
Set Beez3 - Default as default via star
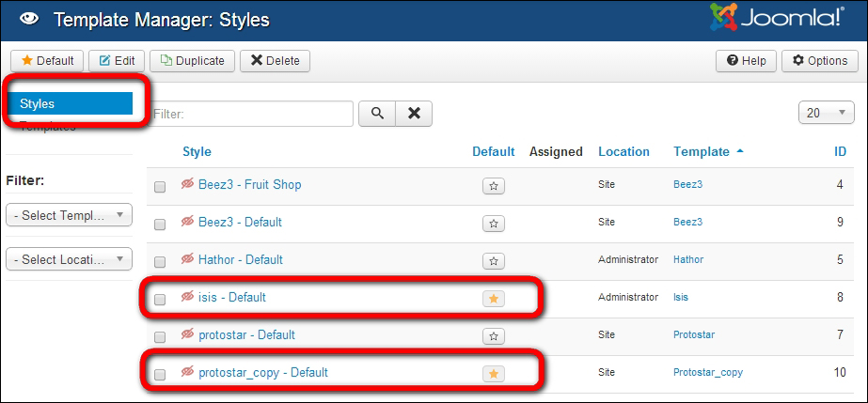pos(494,224)
